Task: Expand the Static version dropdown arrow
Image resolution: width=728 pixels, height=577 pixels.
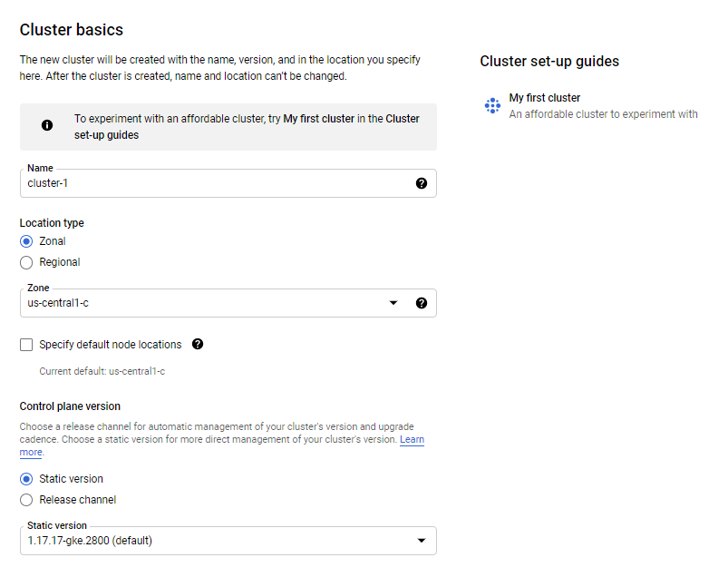Action: (x=421, y=542)
